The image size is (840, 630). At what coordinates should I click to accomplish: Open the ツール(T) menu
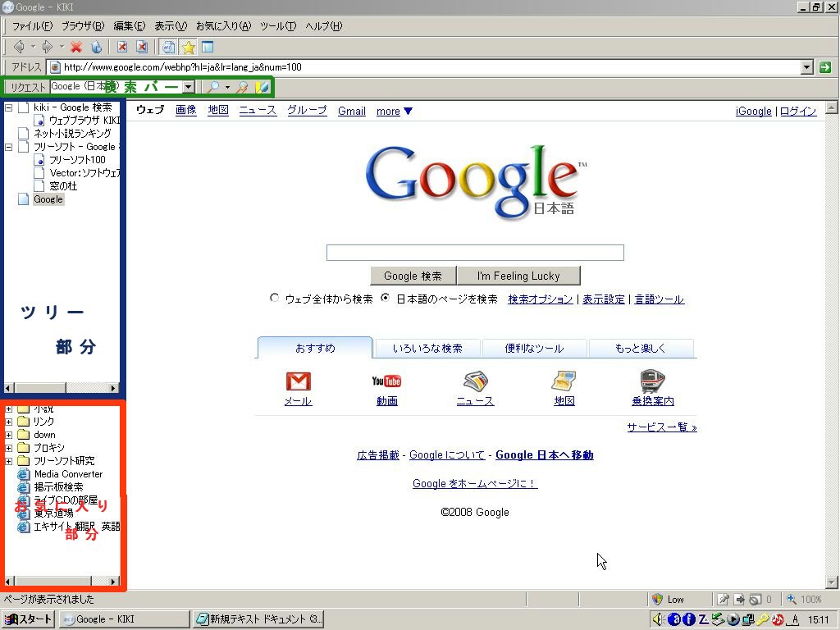click(x=278, y=25)
